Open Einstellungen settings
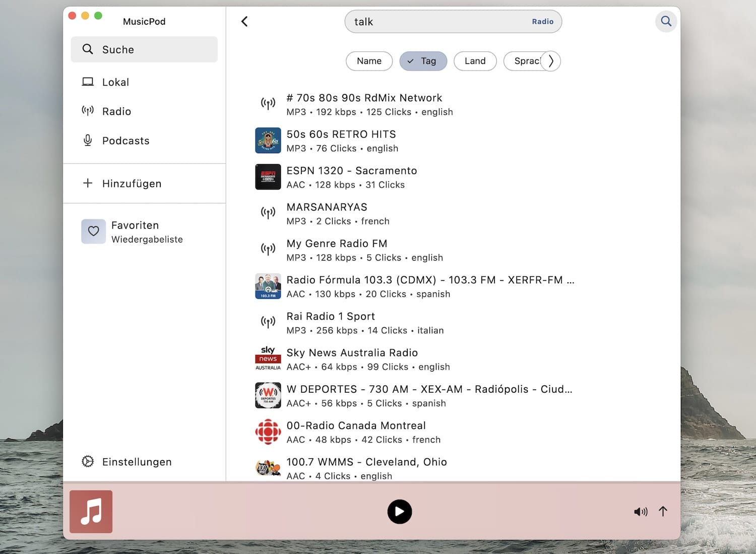The height and width of the screenshot is (554, 756). click(144, 462)
